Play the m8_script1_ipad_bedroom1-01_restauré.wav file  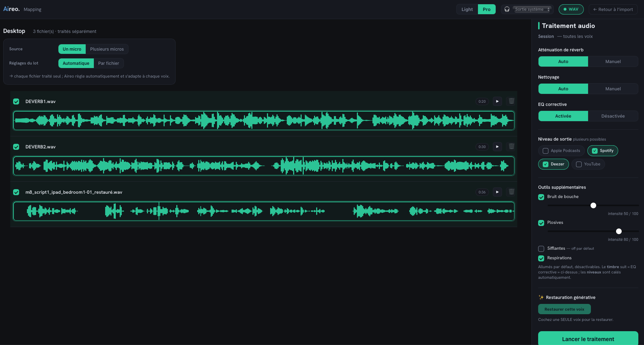[x=497, y=192]
